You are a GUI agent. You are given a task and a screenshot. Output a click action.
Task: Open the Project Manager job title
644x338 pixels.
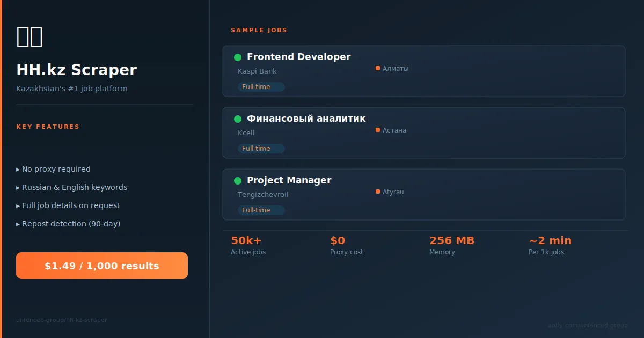[x=289, y=180]
